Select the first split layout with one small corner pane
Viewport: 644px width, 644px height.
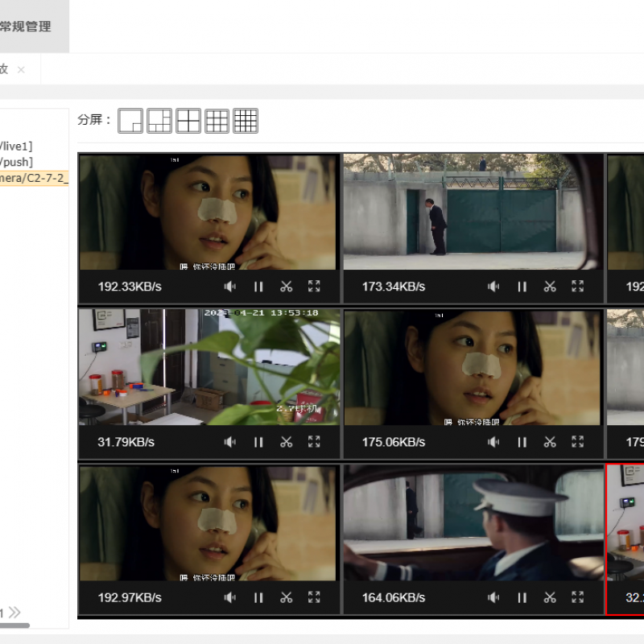(x=130, y=121)
